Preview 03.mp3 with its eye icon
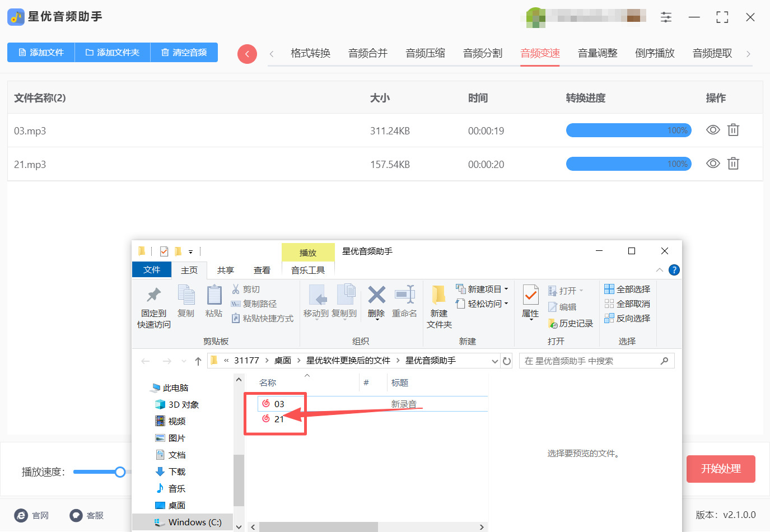The width and height of the screenshot is (770, 532). pyautogui.click(x=713, y=130)
